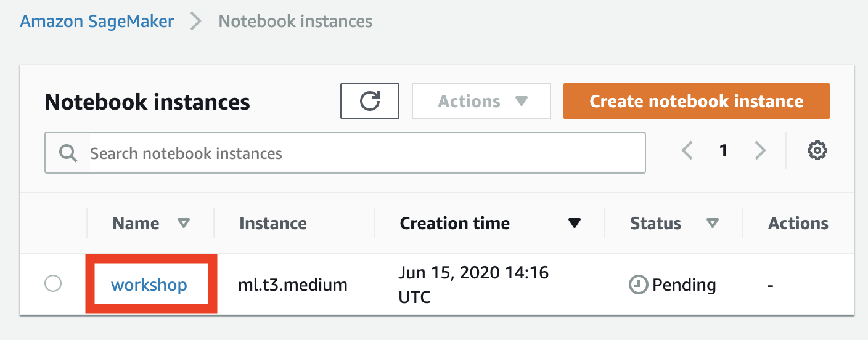This screenshot has width=868, height=340.
Task: Open the Actions dropdown menu
Action: (481, 101)
